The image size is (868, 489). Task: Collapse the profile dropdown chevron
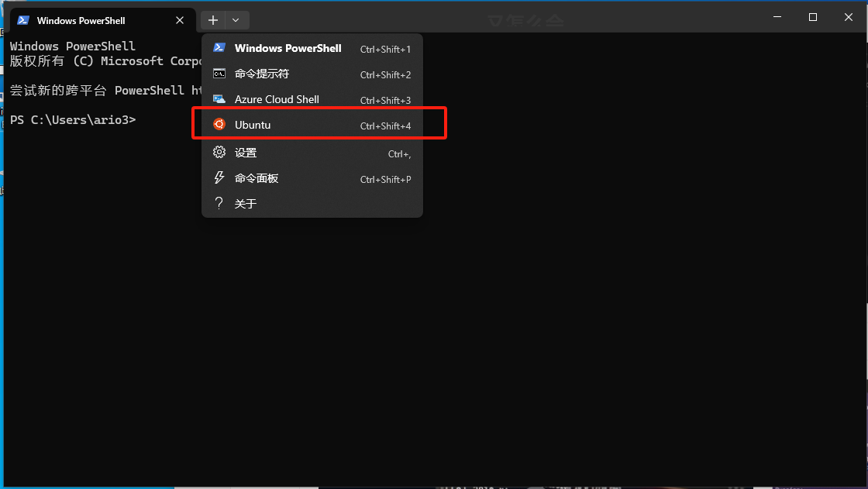236,20
